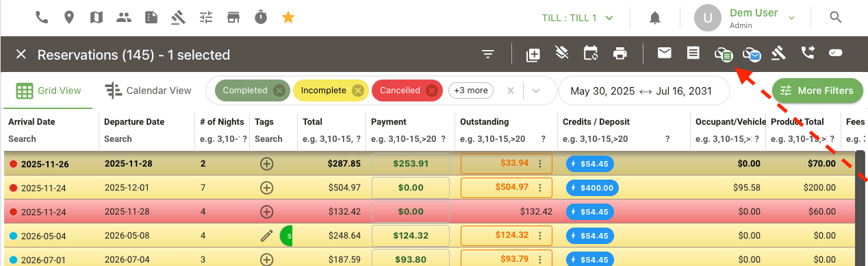Viewport: 868px width, 266px height.
Task: Open the TILL : TILL 1 dropdown
Action: 578,18
